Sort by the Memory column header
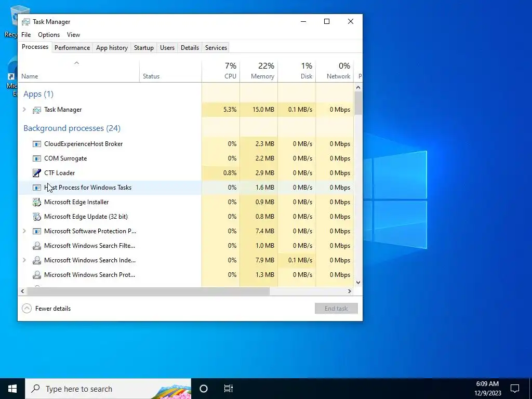Screen dimensions: 532x399 coord(259,71)
